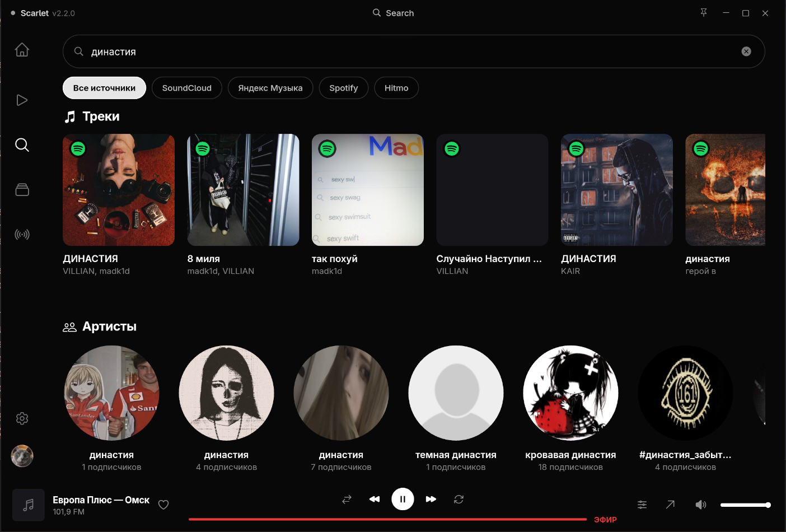This screenshot has height=532, width=786.
Task: Toggle repeat mode
Action: (x=458, y=499)
